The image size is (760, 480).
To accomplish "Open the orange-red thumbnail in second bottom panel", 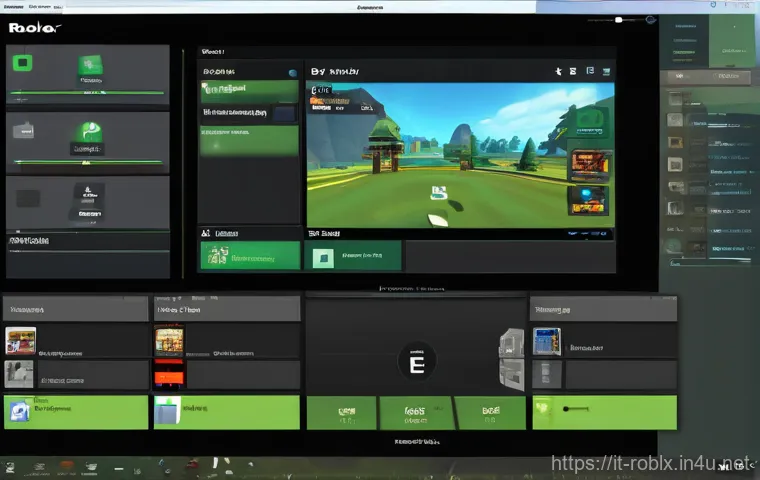I will [x=169, y=374].
